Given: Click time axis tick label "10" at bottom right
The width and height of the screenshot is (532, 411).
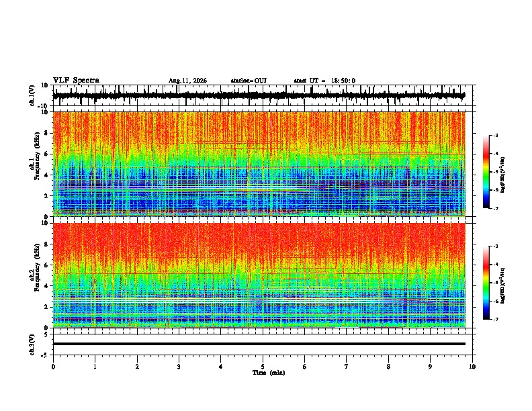Looking at the screenshot, I should [x=472, y=367].
